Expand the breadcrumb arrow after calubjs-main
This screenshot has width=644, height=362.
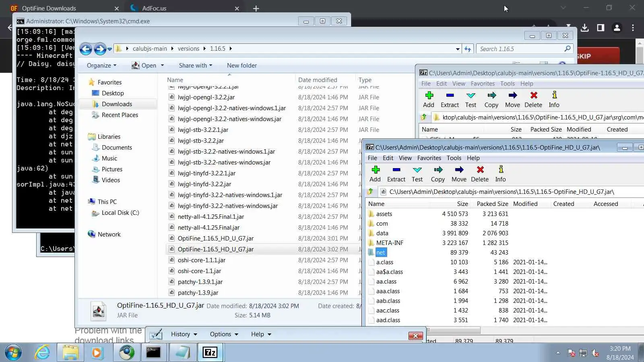click(172, 49)
